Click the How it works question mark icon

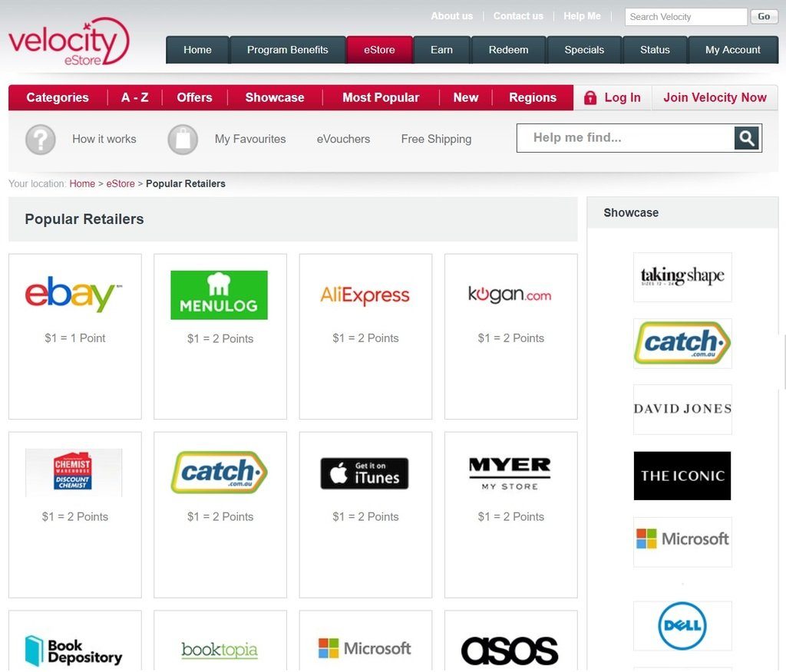click(x=40, y=140)
